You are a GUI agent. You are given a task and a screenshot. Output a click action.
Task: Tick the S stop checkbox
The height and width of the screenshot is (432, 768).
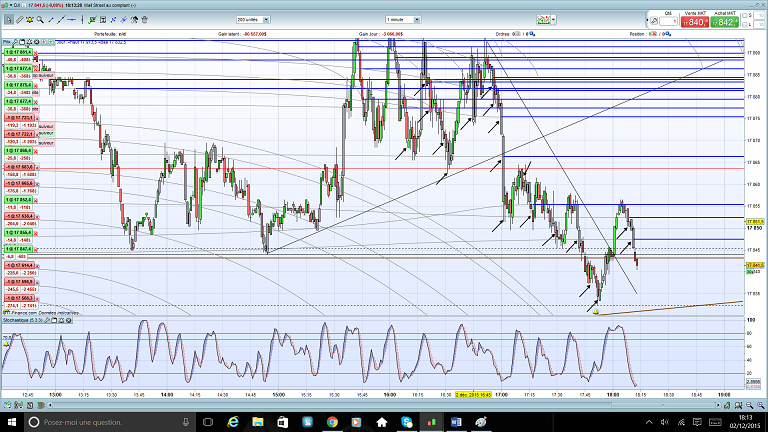[x=744, y=16]
